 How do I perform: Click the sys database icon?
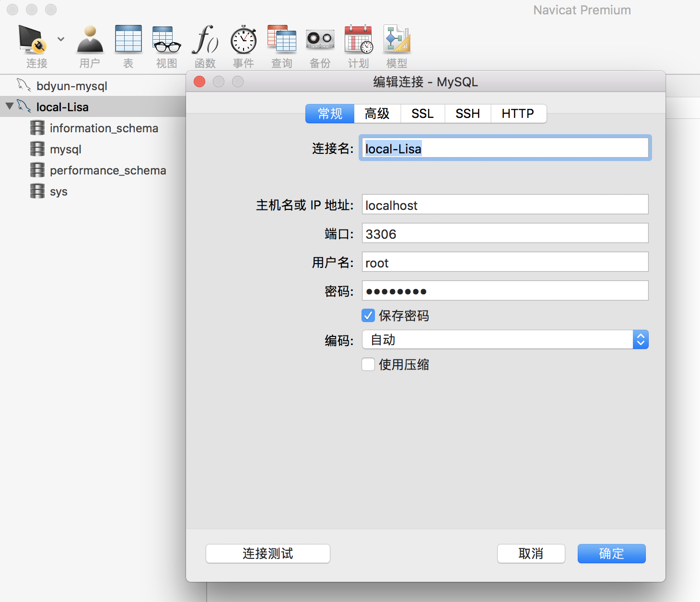coord(37,191)
